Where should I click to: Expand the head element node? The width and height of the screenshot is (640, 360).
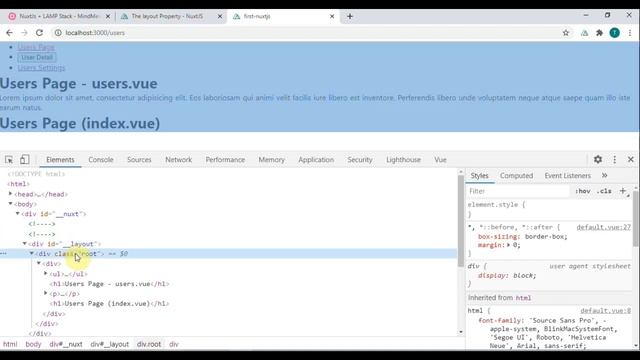click(x=11, y=194)
